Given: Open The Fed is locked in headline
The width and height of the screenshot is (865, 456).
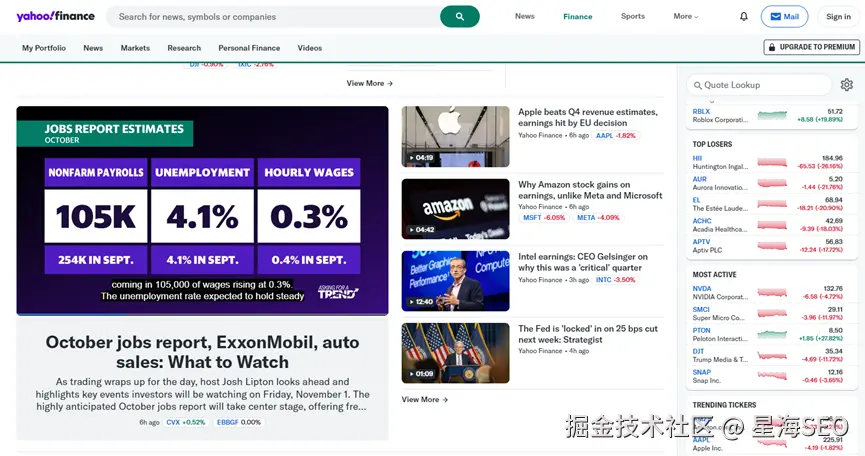Looking at the screenshot, I should click(x=588, y=334).
